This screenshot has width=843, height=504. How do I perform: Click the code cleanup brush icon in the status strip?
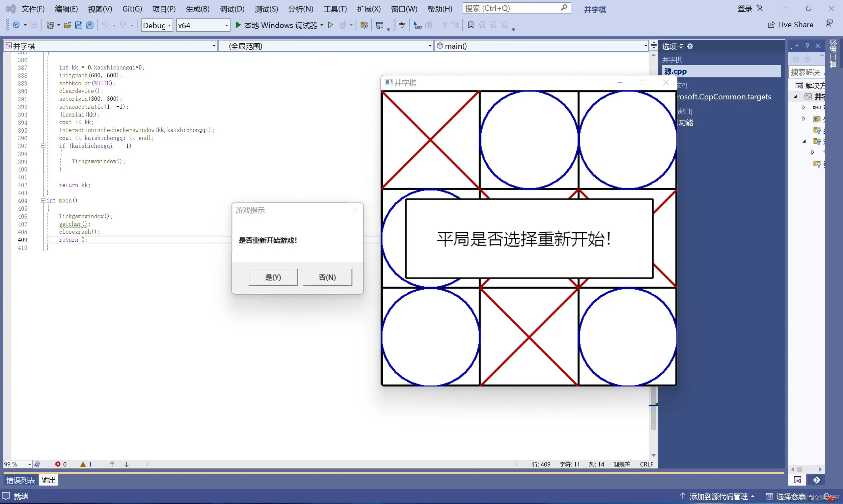[x=37, y=464]
